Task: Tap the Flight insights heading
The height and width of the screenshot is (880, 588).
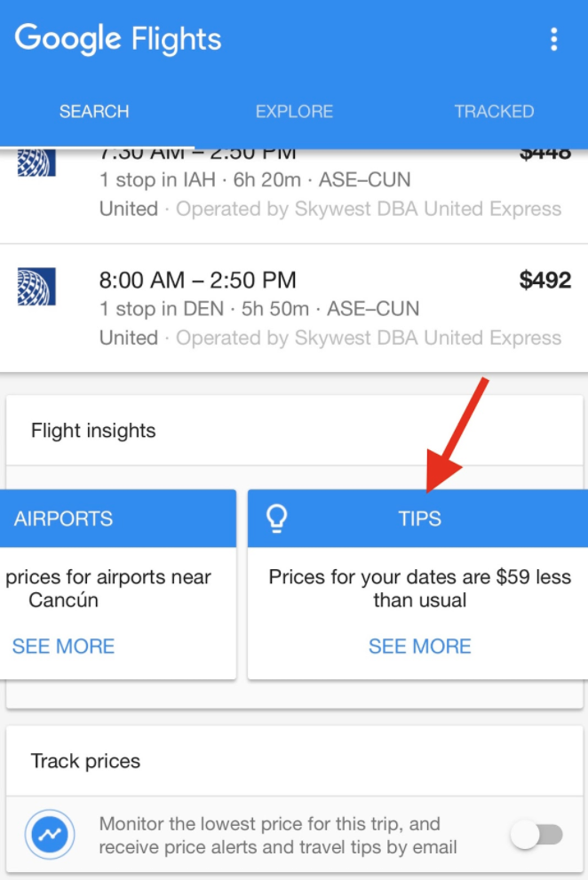Action: 93,431
